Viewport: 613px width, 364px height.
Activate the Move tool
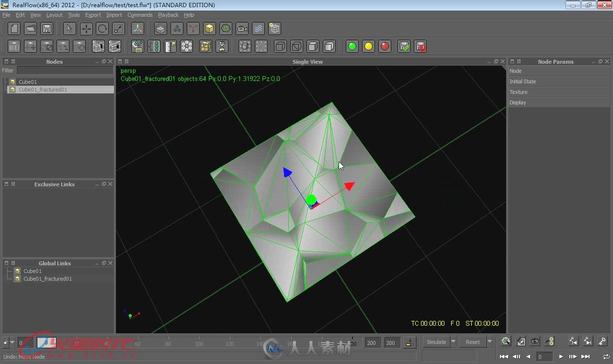(86, 28)
